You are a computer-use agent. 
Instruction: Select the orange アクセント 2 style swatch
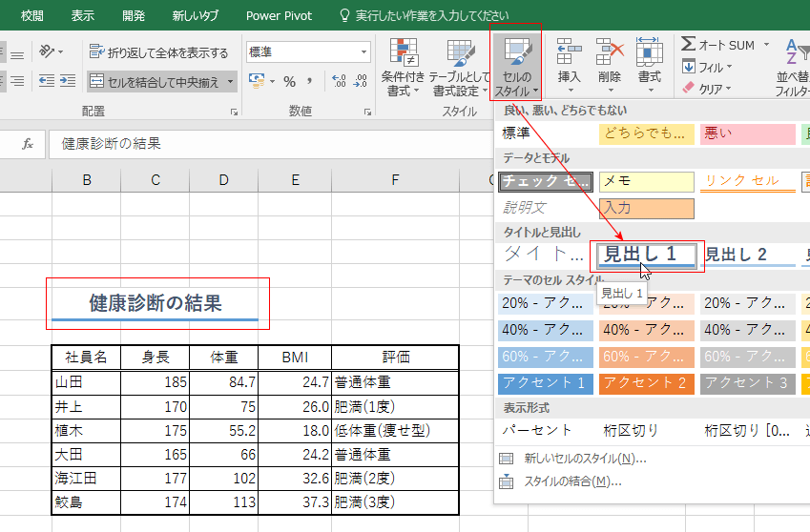(x=644, y=383)
